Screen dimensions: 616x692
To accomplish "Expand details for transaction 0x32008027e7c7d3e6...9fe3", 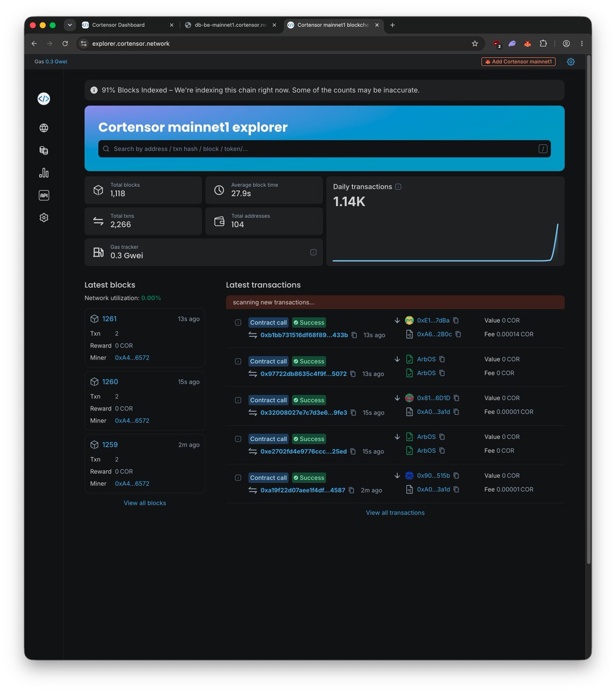I will 238,400.
